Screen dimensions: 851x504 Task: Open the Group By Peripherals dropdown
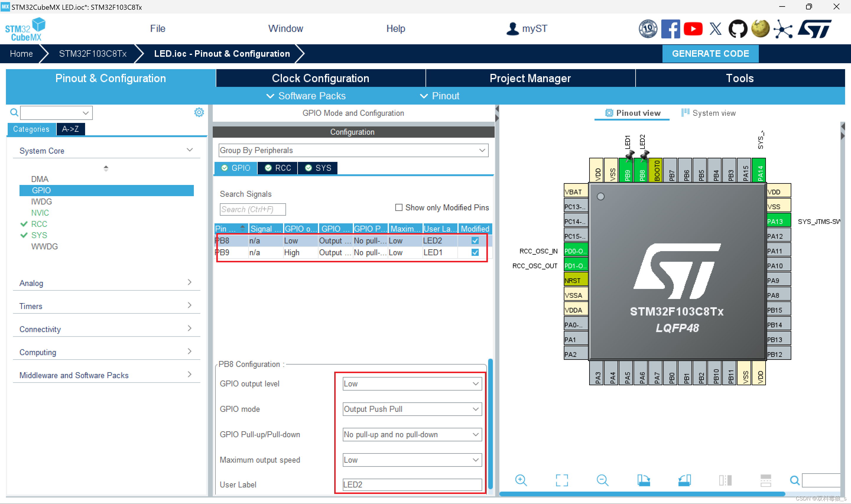pos(353,150)
